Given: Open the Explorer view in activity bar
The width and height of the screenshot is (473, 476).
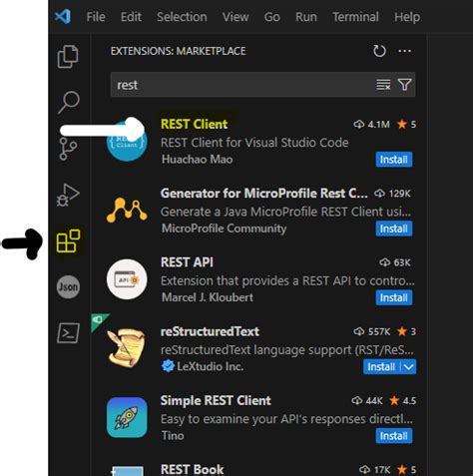Looking at the screenshot, I should pyautogui.click(x=68, y=56).
